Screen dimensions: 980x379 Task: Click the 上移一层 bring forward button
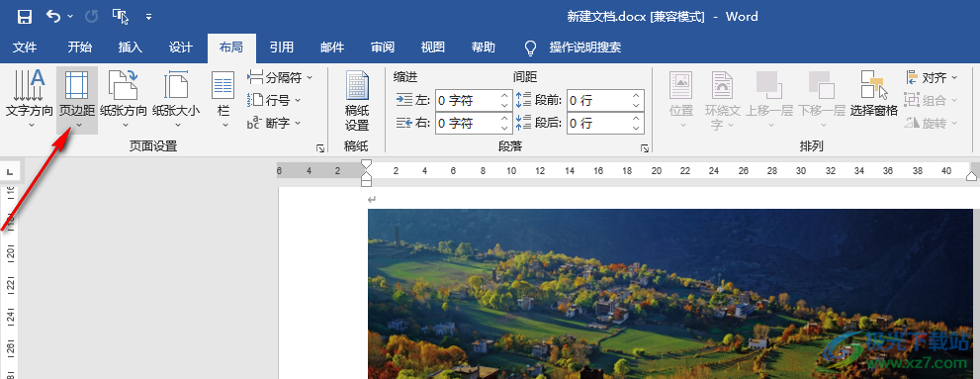point(769,99)
